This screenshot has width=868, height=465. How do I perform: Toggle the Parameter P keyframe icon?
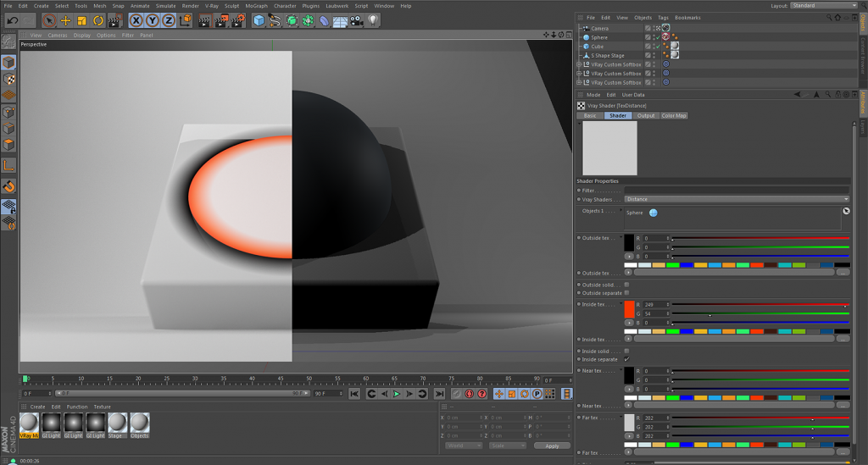pos(537,394)
